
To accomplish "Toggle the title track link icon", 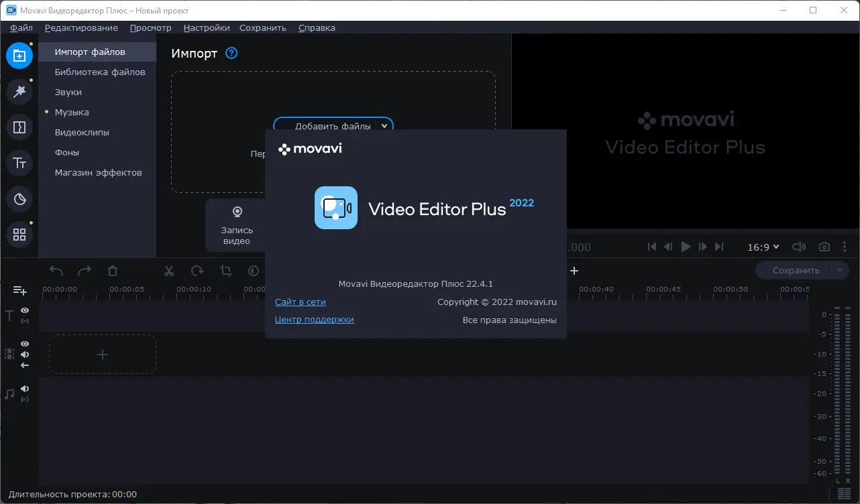I will pos(25,321).
